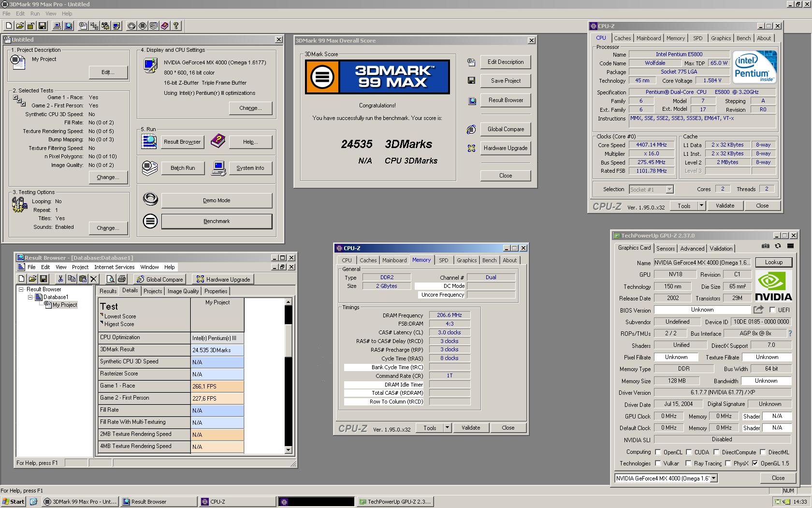The image size is (812, 508).
Task: Click the Benchmark button in Run section
Action: (x=217, y=221)
